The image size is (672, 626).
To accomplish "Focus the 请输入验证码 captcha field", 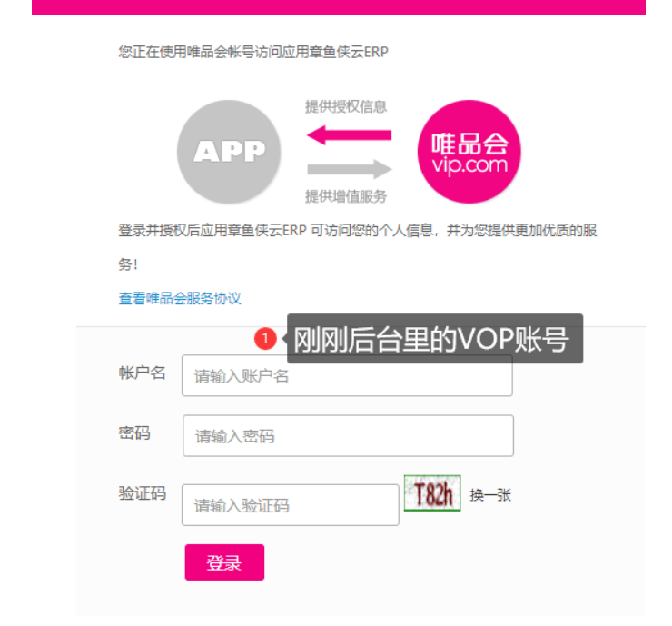I will point(291,505).
